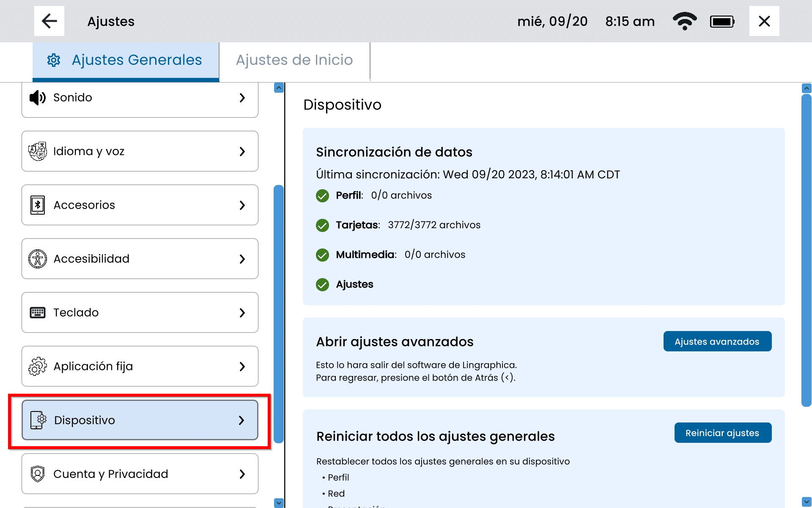The height and width of the screenshot is (508, 812).
Task: Click the Dispositivo row chevron
Action: click(x=241, y=420)
